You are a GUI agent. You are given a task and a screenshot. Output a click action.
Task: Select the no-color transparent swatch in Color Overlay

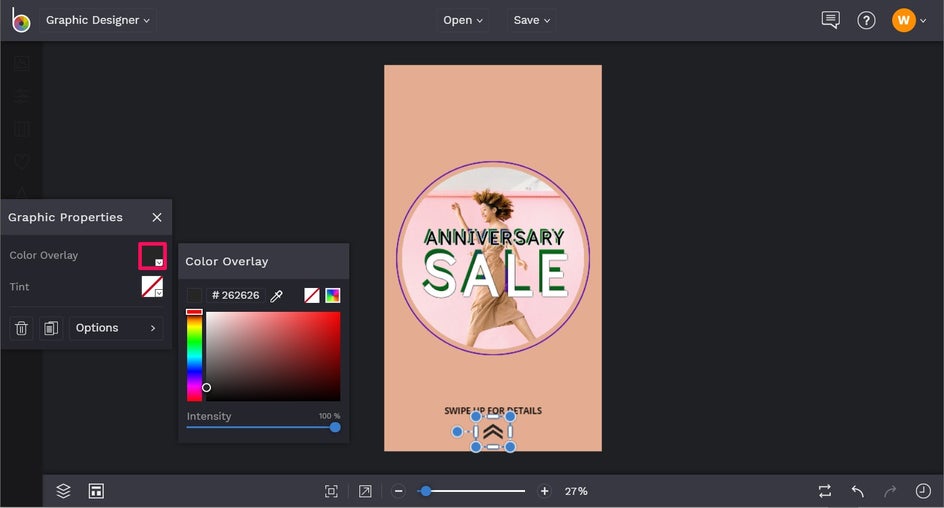pos(312,296)
